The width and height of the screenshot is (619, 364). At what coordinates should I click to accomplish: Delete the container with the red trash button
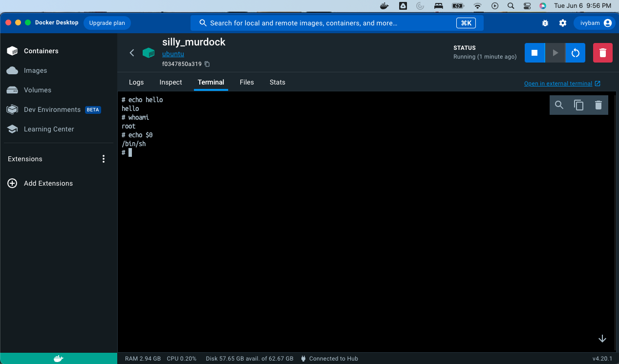(602, 53)
